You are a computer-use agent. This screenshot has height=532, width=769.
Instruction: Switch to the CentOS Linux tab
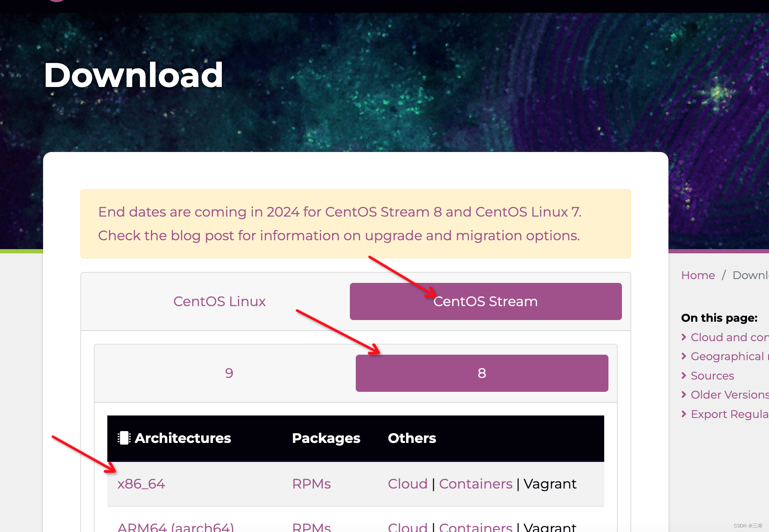[x=219, y=301]
